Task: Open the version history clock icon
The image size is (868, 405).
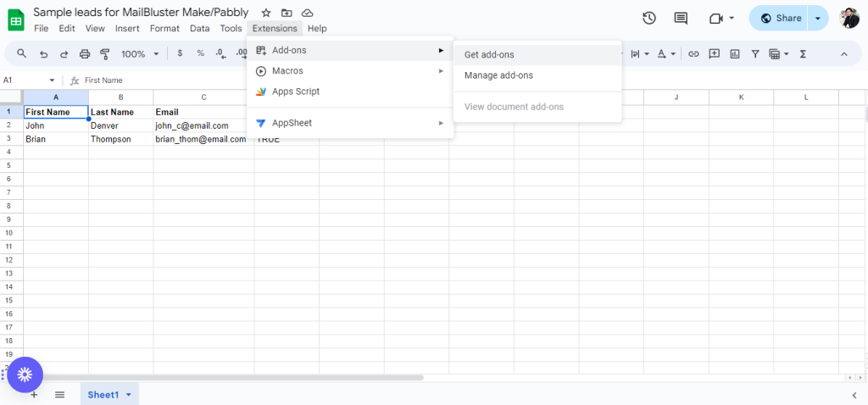Action: pos(648,19)
